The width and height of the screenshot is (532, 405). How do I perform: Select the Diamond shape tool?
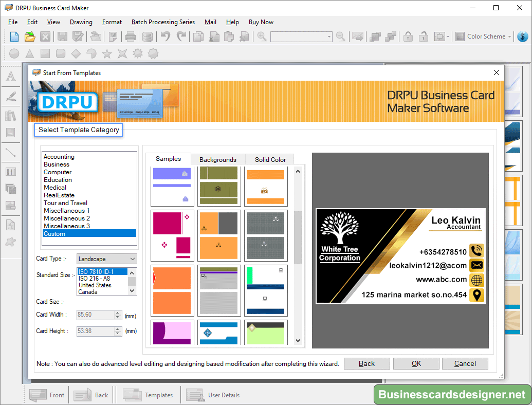[x=76, y=53]
